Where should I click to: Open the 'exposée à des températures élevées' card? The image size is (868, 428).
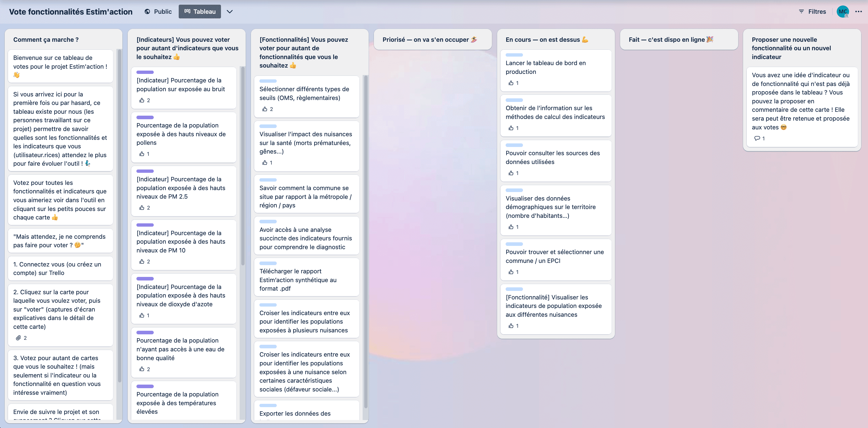pos(184,401)
